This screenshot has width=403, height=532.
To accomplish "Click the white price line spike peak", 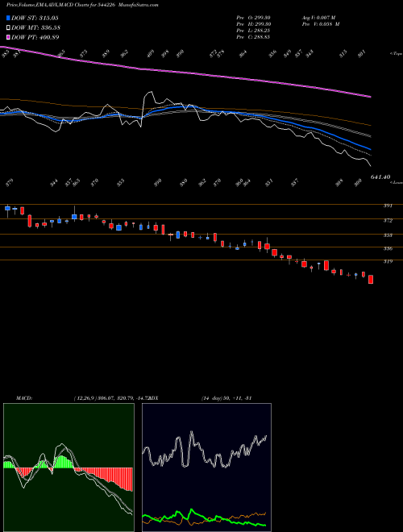I will [x=150, y=92].
